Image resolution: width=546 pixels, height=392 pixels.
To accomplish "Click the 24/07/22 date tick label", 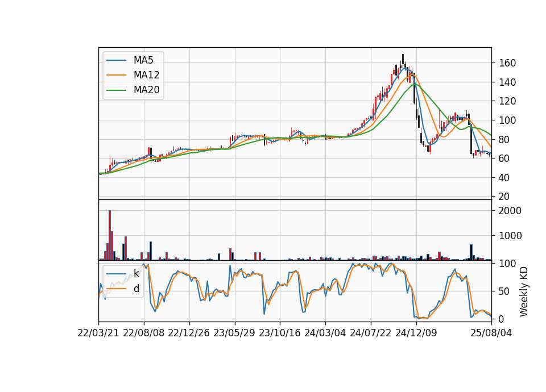I will pos(370,333).
